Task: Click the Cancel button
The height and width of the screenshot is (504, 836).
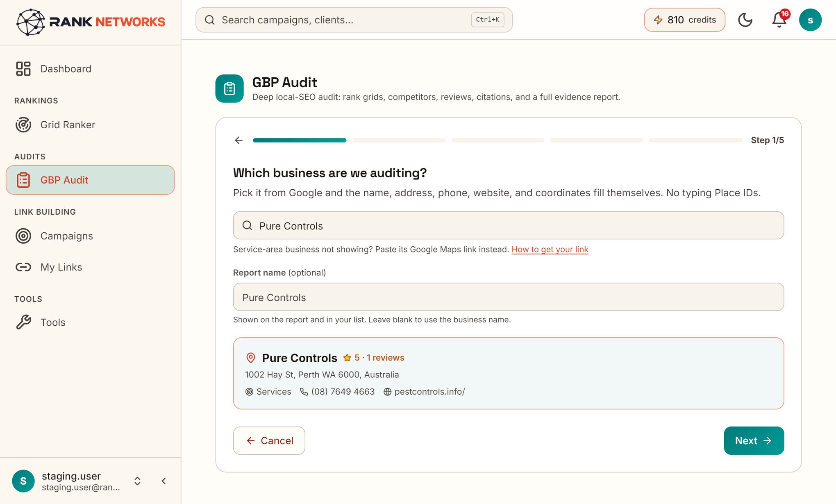Action: point(269,440)
